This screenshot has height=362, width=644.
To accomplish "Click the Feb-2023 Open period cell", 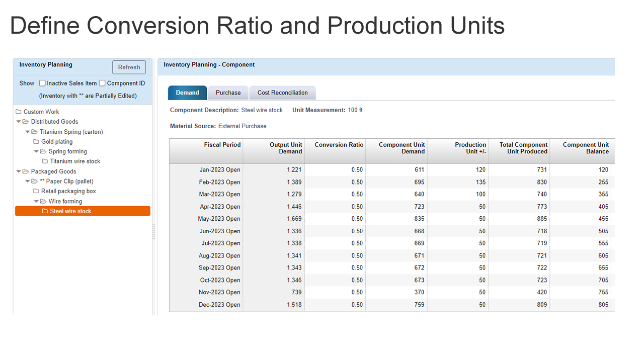I will tap(206, 182).
